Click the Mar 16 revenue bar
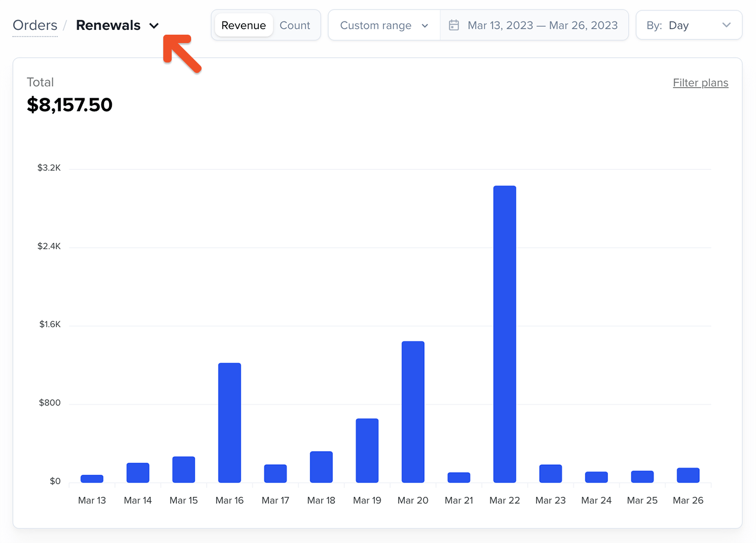Viewport: 756px width, 543px height. pos(229,423)
